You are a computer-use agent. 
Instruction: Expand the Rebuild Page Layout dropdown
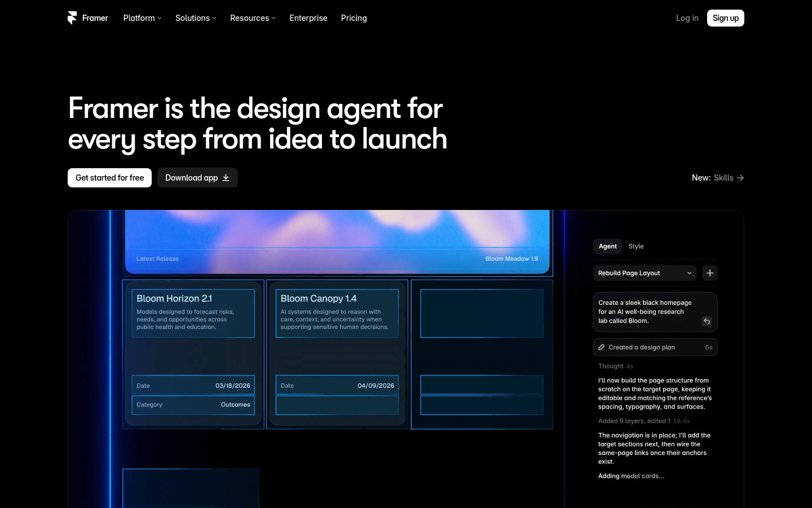coord(645,273)
